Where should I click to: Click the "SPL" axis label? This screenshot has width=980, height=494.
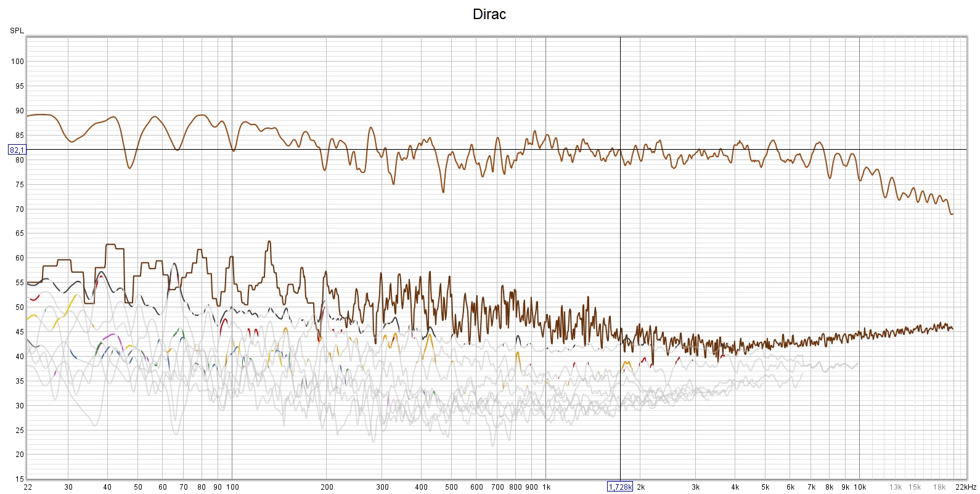[17, 31]
